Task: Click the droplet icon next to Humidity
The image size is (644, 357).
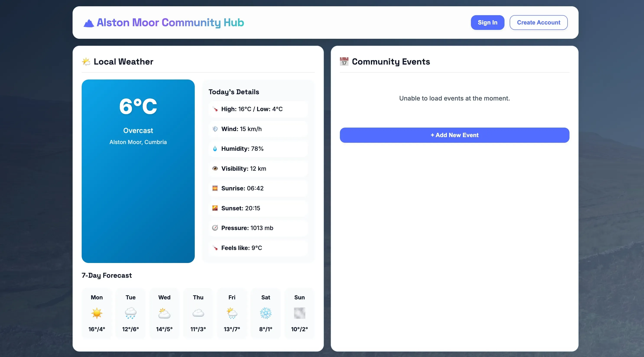Action: click(x=215, y=149)
